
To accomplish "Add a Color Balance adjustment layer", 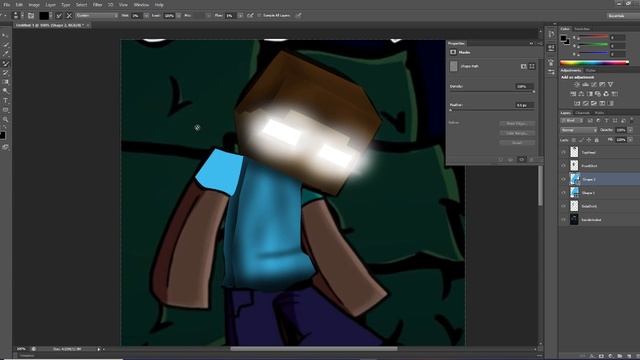I will point(581,94).
